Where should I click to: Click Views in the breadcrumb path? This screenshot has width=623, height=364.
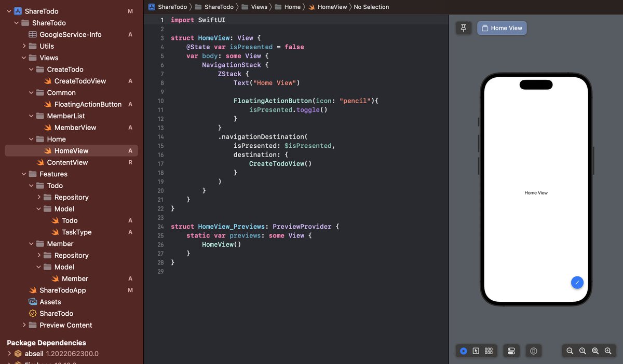tap(254, 7)
